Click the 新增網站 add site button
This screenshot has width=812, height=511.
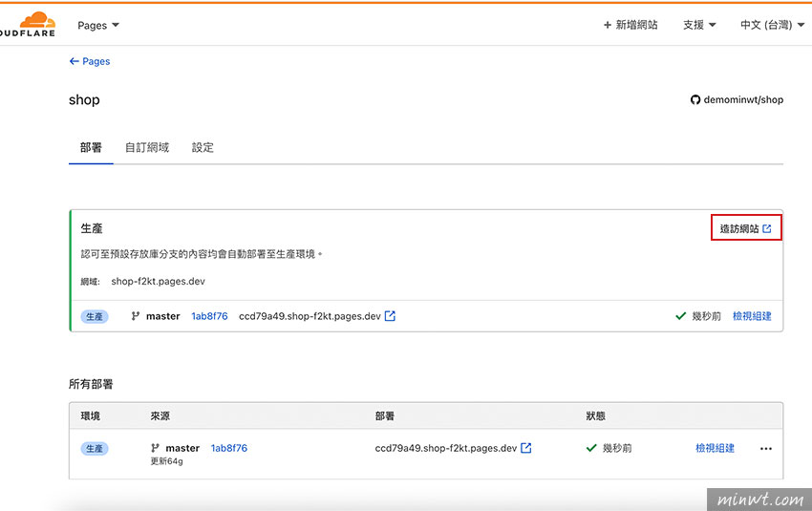coord(630,25)
